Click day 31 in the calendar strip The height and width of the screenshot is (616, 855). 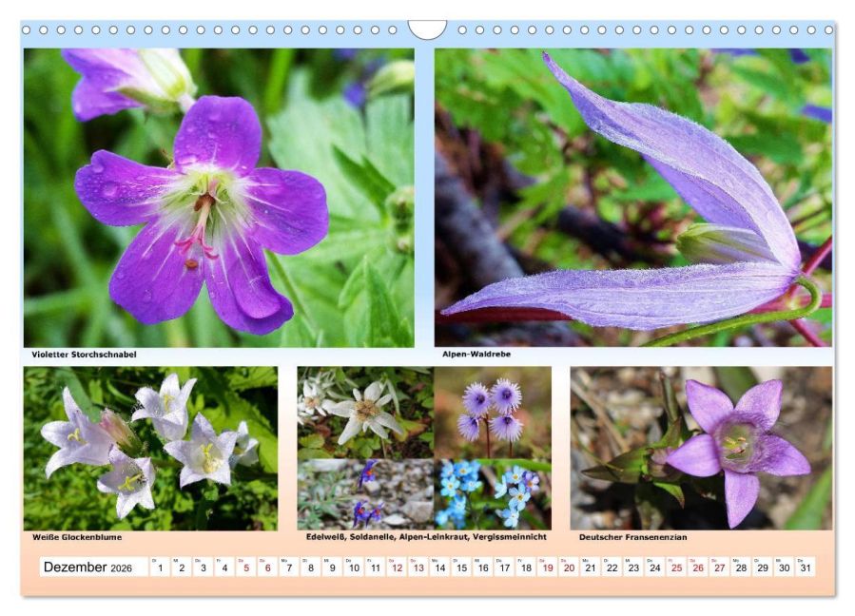806,567
